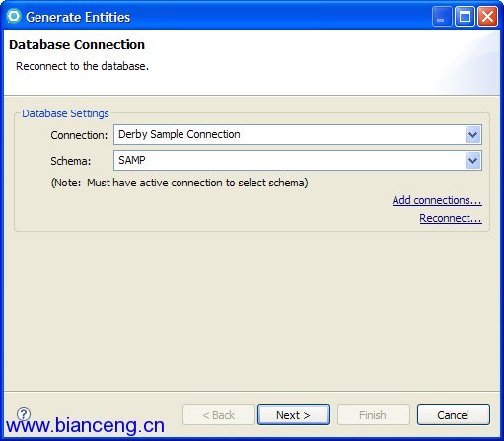This screenshot has height=441, width=504.
Task: Click the Generate Entities title bar icon
Action: pyautogui.click(x=14, y=17)
